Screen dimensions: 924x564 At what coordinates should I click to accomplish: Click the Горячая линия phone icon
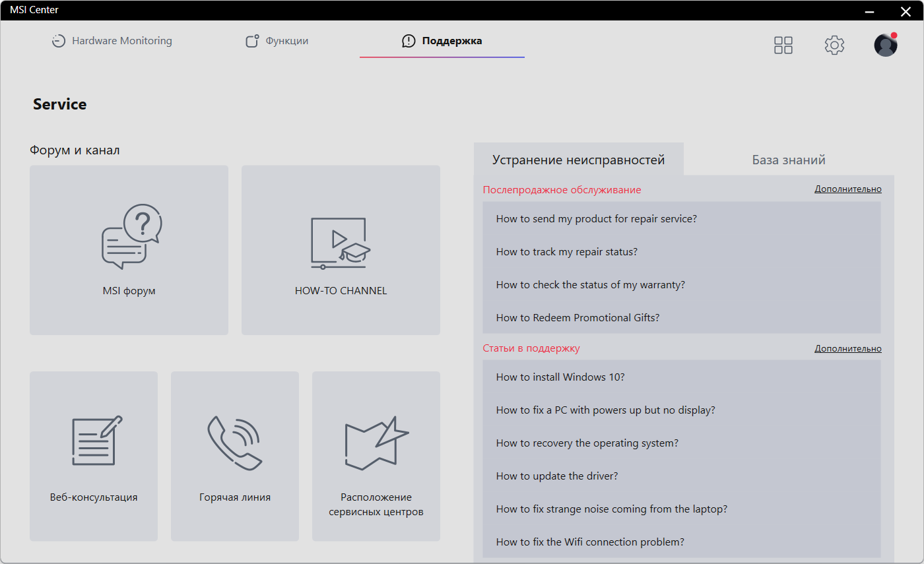(235, 443)
